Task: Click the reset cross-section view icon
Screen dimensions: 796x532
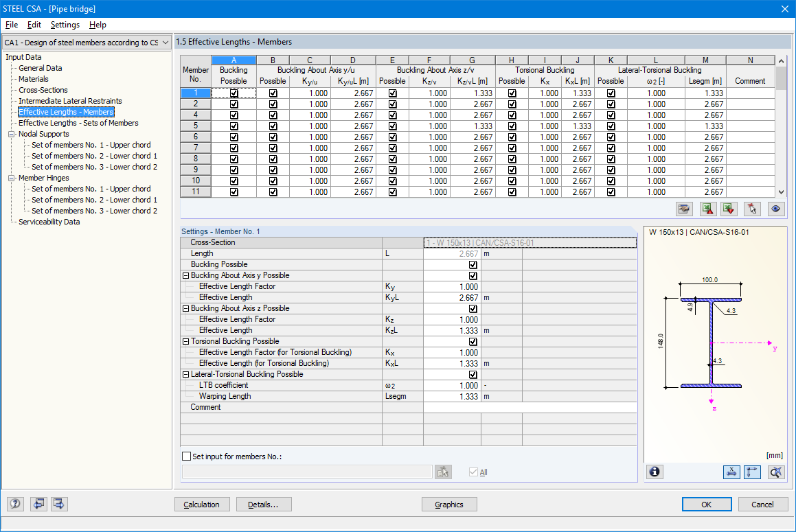Action: point(776,472)
